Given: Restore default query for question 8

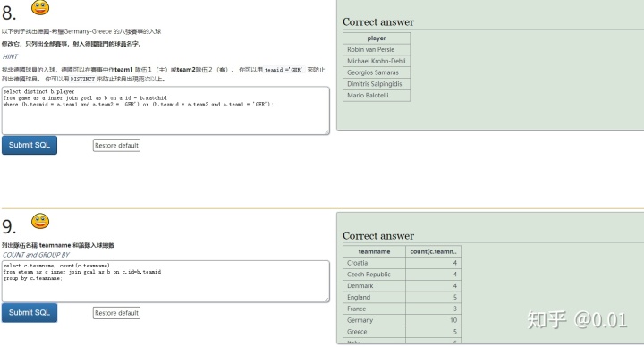Looking at the screenshot, I should [x=116, y=146].
